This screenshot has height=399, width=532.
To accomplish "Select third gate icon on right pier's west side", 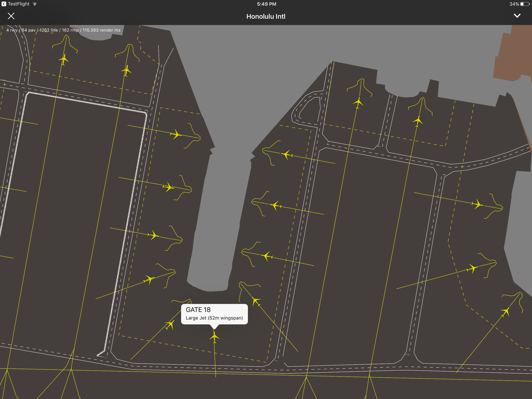I will 266,256.
